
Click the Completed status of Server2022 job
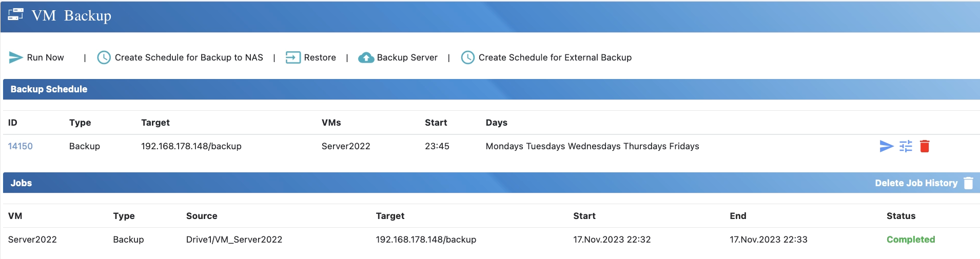point(910,240)
